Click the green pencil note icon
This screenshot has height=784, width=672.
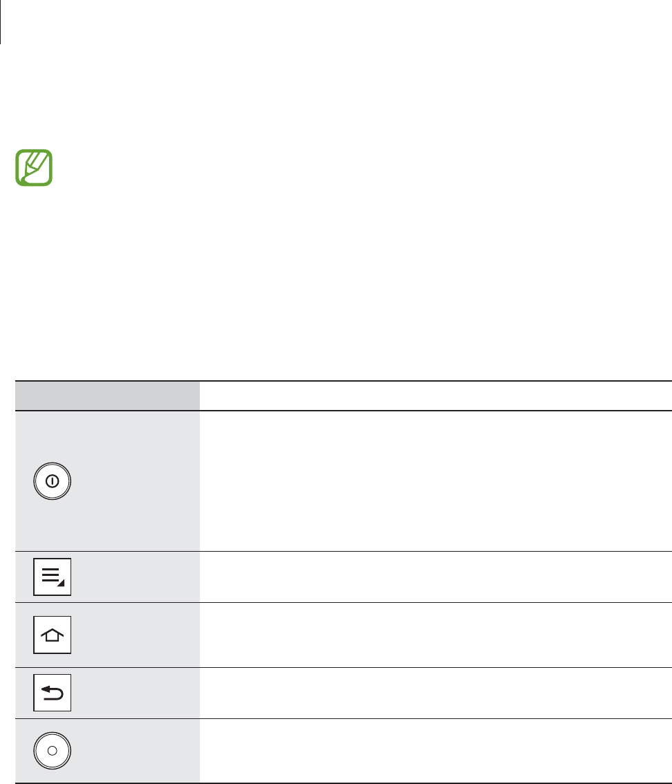34,166
